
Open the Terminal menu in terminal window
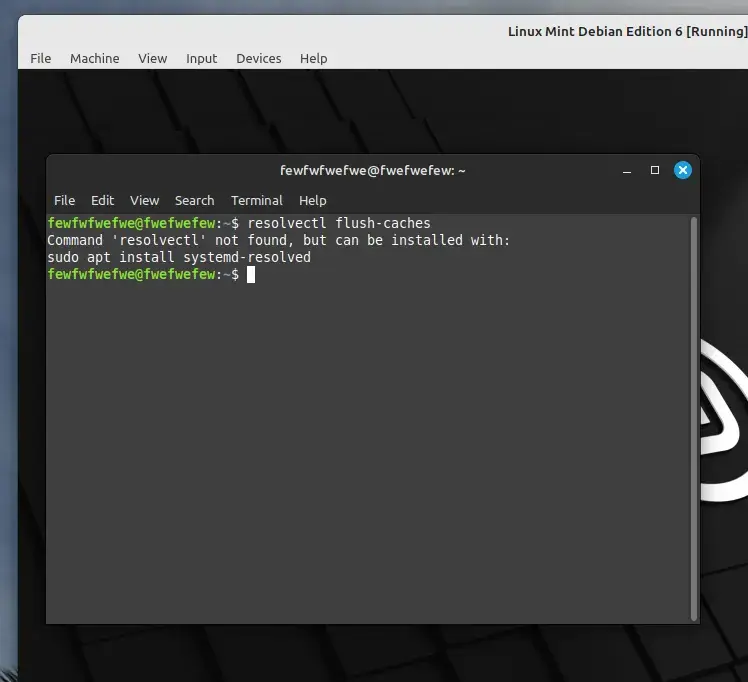pyautogui.click(x=257, y=200)
